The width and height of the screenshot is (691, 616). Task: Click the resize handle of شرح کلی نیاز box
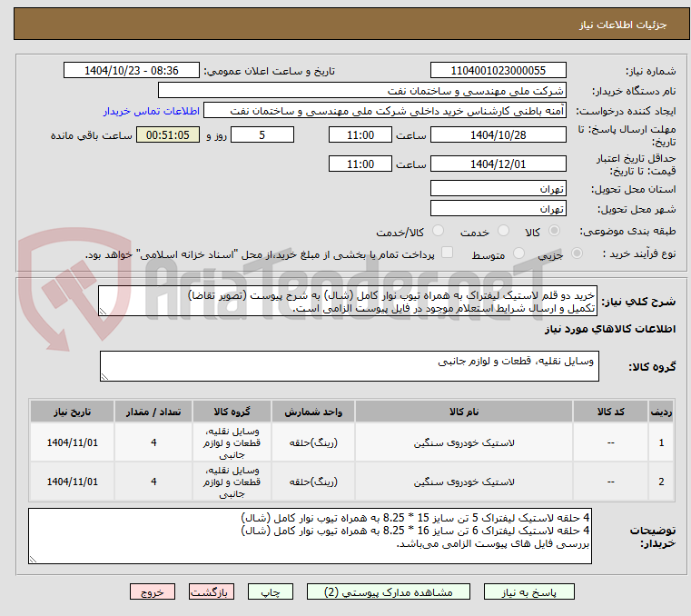pyautogui.click(x=103, y=312)
